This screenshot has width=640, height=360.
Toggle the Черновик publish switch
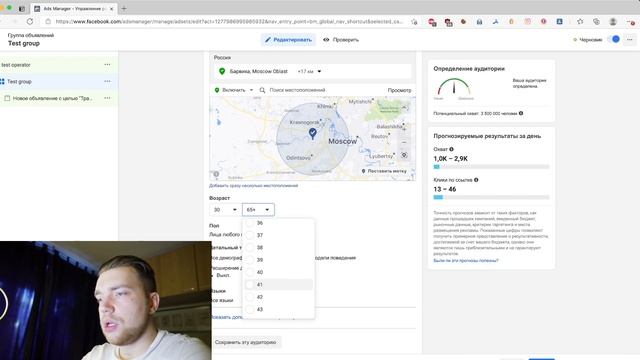pyautogui.click(x=613, y=39)
